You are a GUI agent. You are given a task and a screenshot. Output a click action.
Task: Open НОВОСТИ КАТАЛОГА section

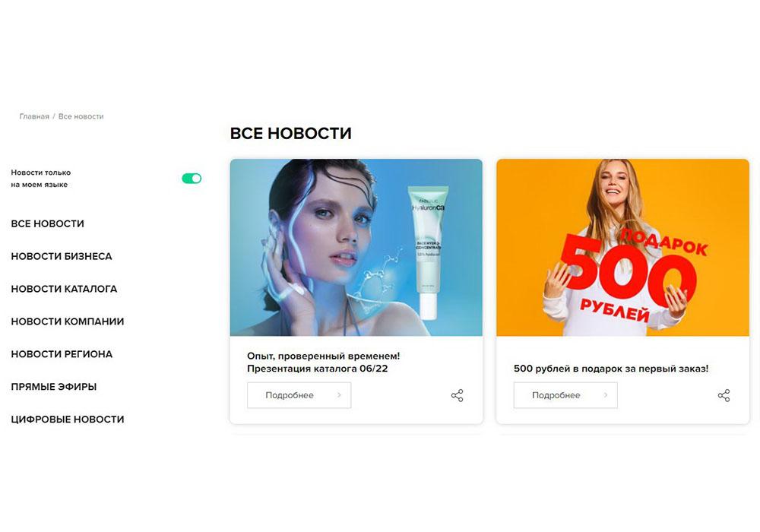point(64,289)
